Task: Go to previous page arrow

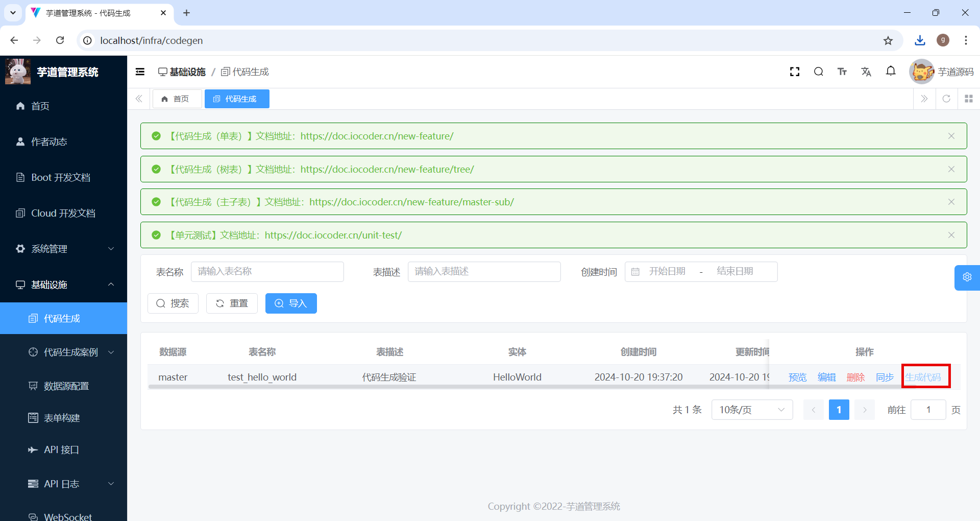Action: pos(814,410)
